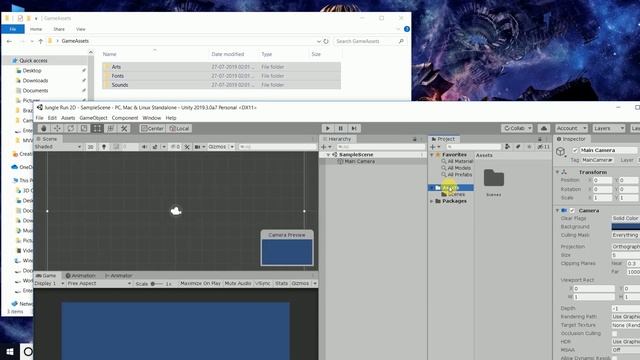Expand Packages folder in Project
Screen dimensions: 640x360
coord(432,201)
